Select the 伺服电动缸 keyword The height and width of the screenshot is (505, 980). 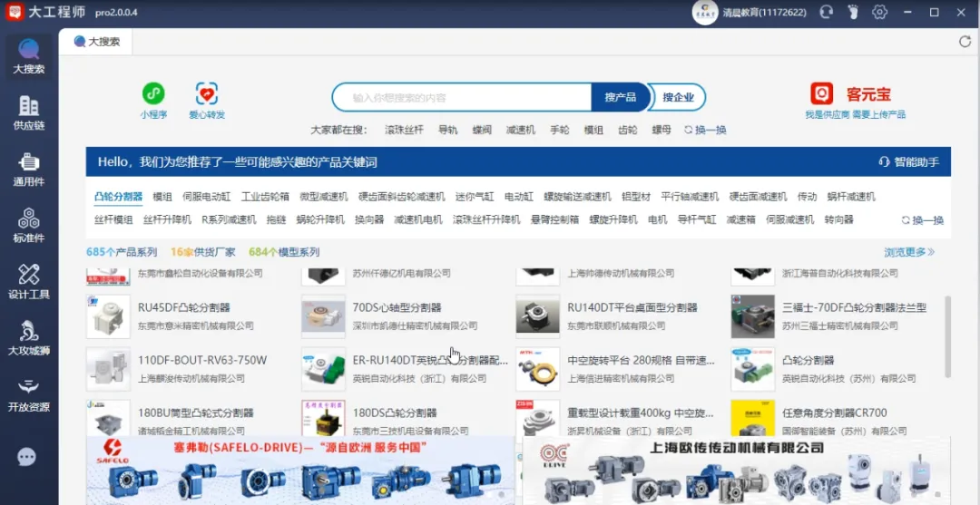(207, 197)
